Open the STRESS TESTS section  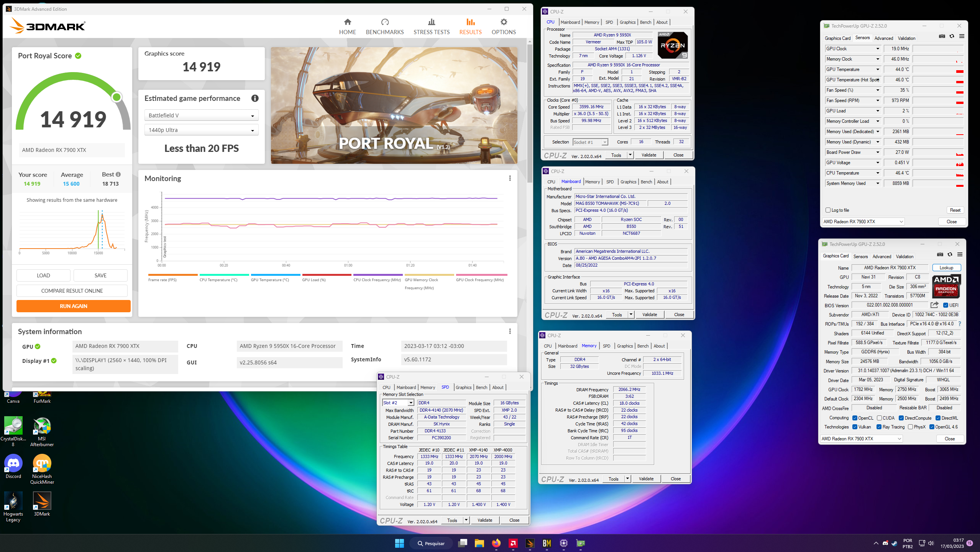pyautogui.click(x=432, y=26)
